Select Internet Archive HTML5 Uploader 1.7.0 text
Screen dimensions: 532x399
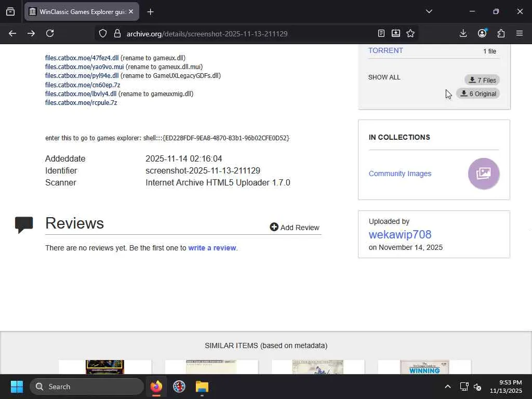218,182
